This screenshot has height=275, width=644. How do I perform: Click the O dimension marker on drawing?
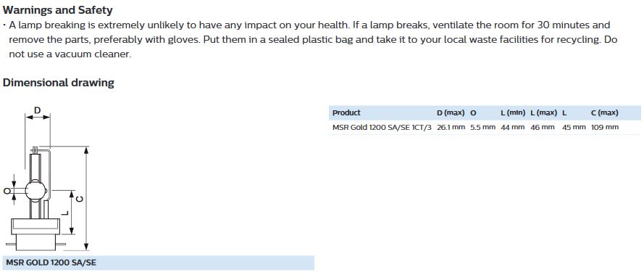6,191
